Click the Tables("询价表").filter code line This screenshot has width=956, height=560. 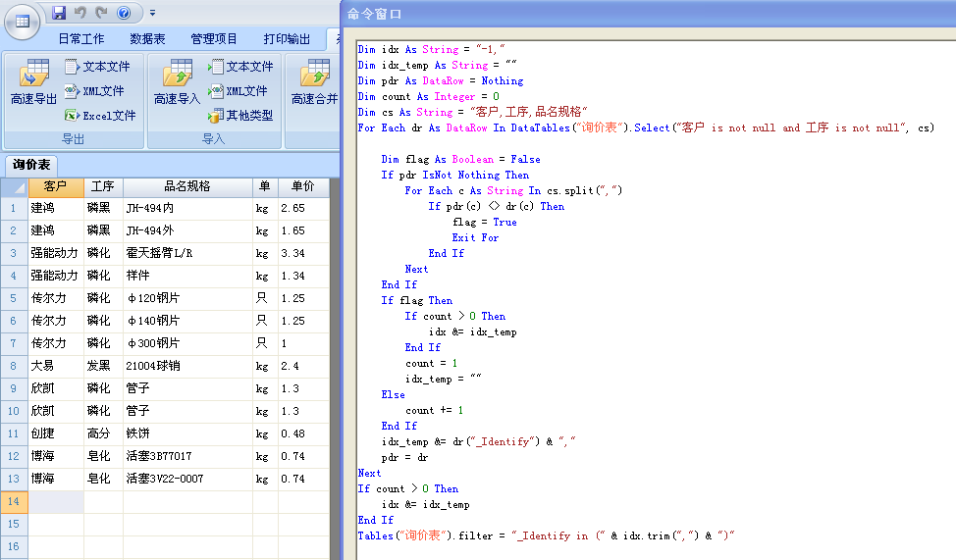tap(546, 535)
